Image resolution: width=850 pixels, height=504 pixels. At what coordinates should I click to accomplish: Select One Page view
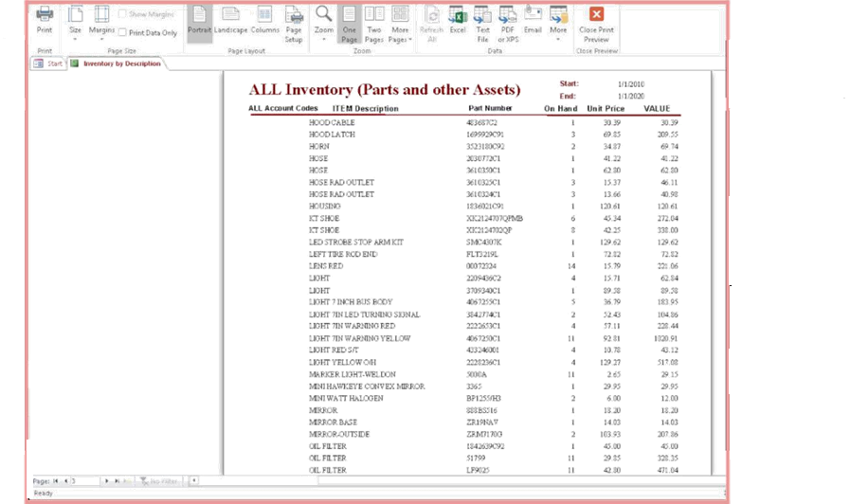[x=349, y=25]
